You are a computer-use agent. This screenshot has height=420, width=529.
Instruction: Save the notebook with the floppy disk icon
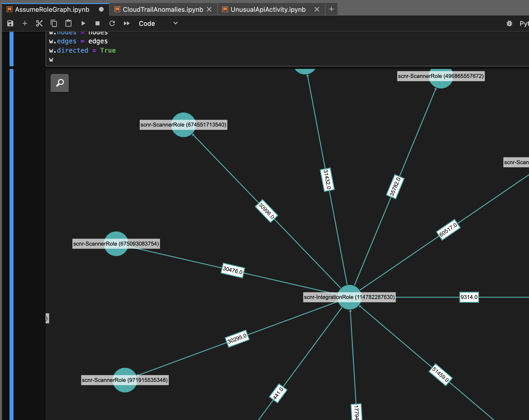[10, 24]
